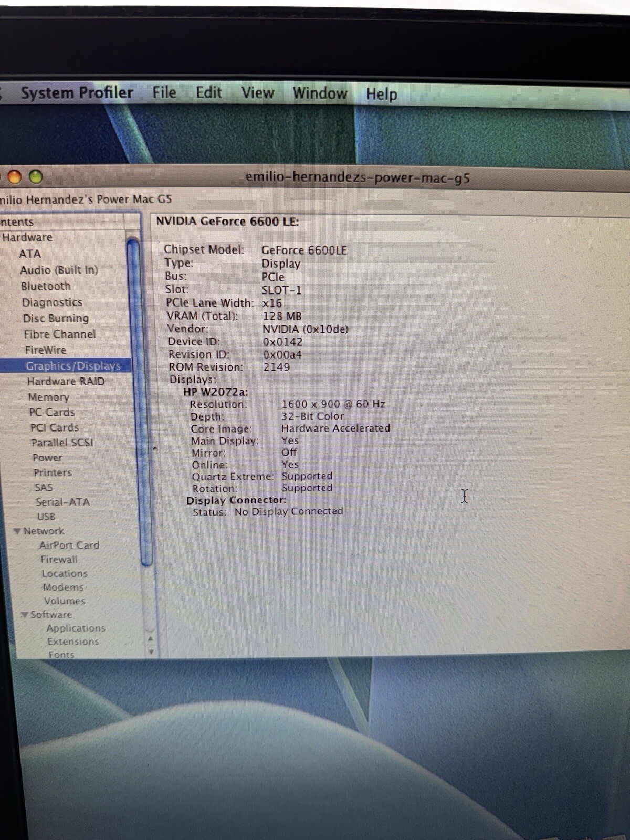Click the Slot value "SLOT-1"

point(282,290)
